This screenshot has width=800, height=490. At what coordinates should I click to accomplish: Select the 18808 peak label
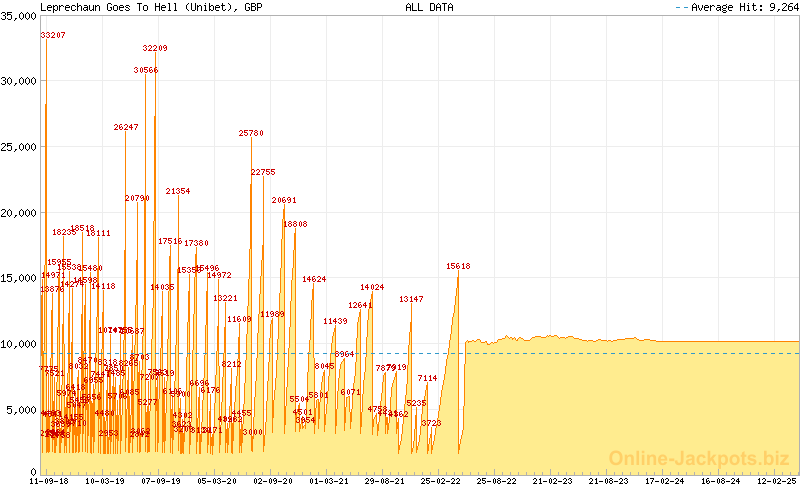pos(295,224)
